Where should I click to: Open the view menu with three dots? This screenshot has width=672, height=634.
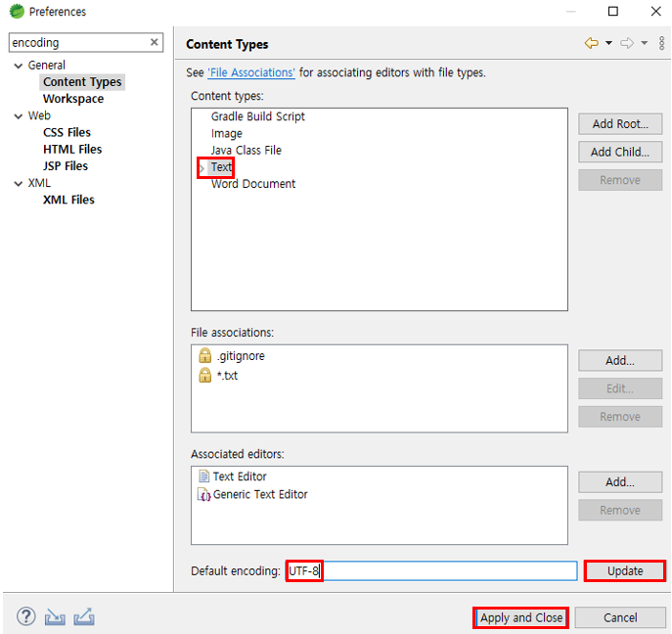click(661, 43)
